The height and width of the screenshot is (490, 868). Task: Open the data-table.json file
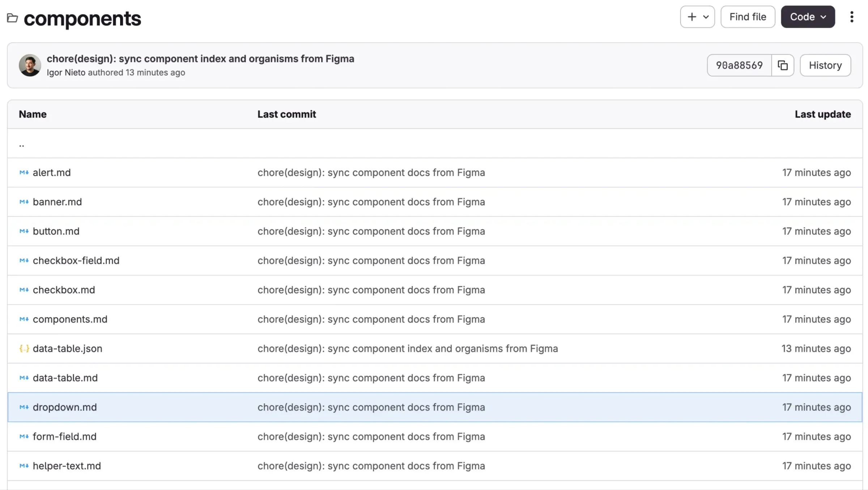(67, 348)
